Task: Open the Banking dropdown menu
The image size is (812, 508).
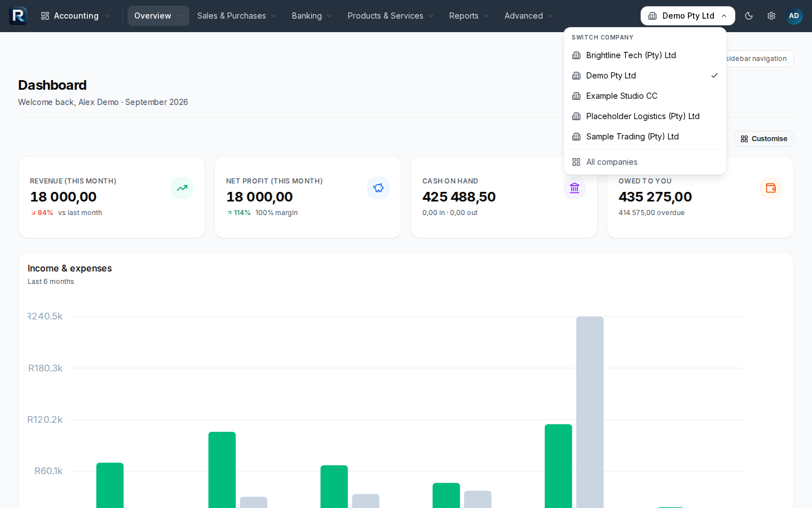Action: click(x=312, y=16)
